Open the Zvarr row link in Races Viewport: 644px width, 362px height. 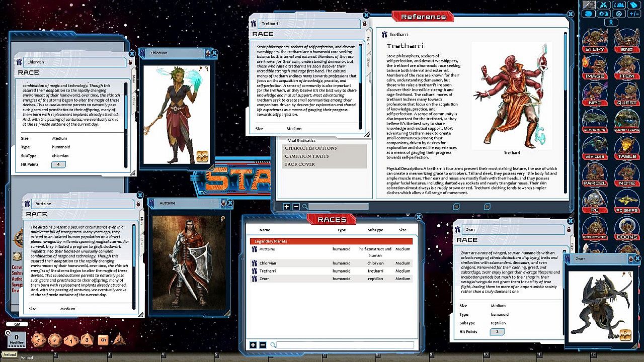pos(254,279)
